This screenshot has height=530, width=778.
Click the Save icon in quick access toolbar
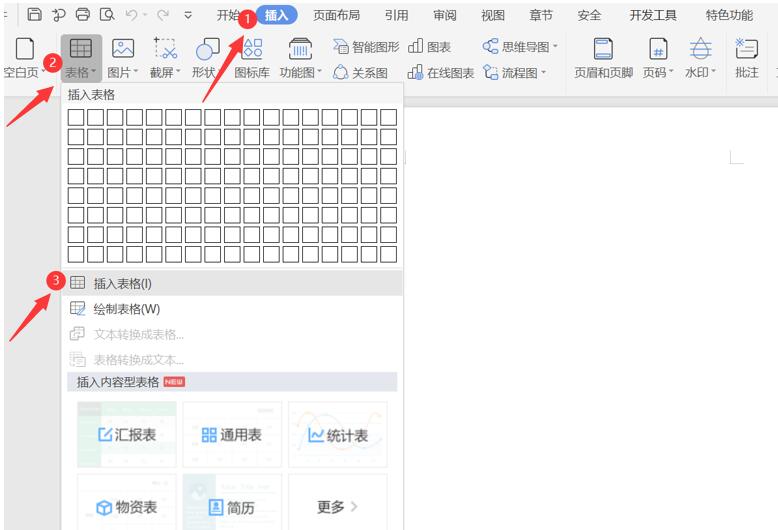pyautogui.click(x=34, y=14)
